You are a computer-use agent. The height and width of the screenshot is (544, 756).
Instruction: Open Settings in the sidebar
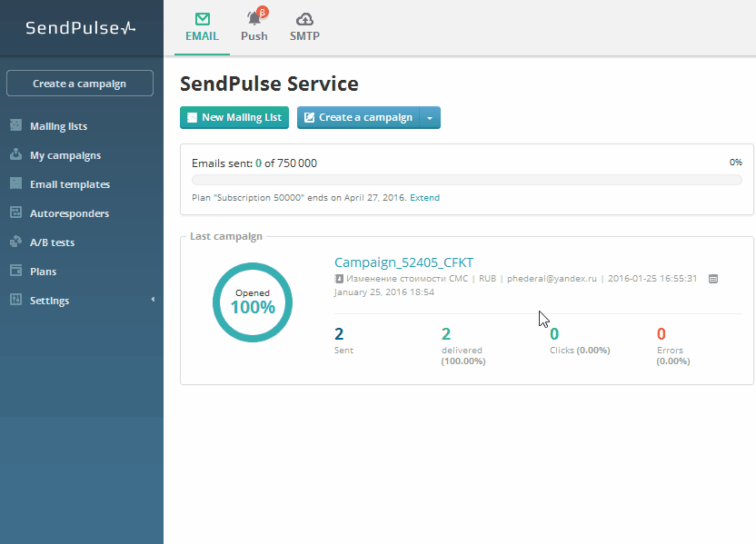(50, 301)
